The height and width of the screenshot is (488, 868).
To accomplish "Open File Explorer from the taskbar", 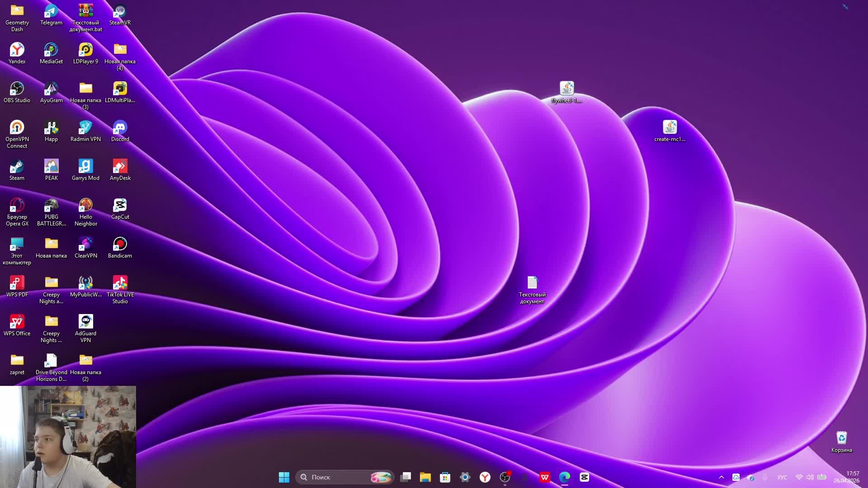I will click(425, 477).
